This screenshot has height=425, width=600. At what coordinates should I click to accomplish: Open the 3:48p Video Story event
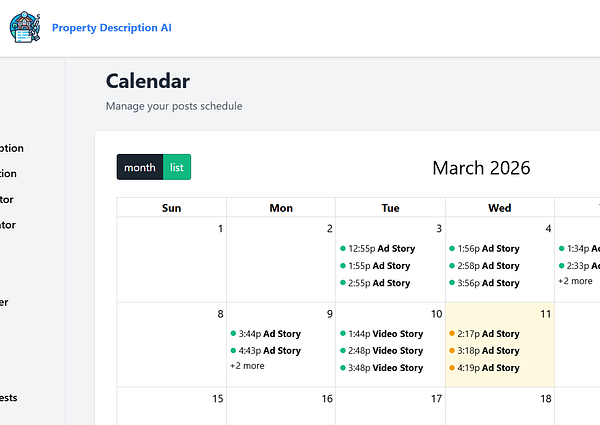point(382,368)
